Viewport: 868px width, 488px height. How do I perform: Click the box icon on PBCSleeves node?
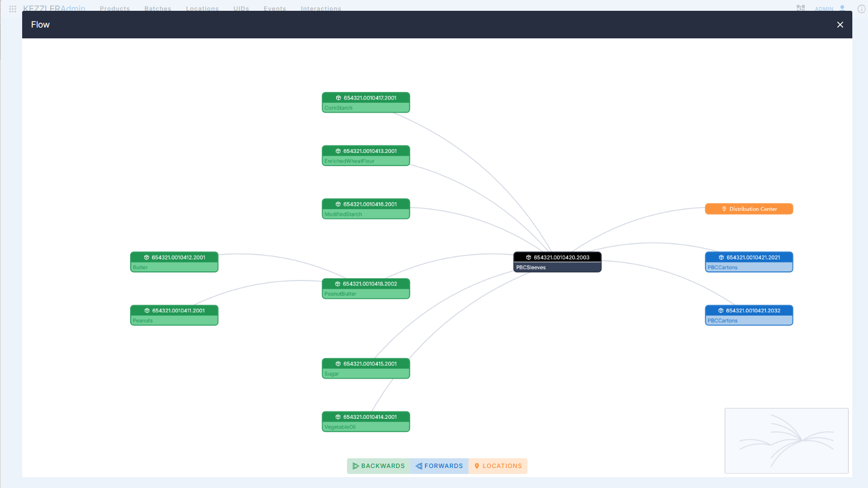[529, 257]
